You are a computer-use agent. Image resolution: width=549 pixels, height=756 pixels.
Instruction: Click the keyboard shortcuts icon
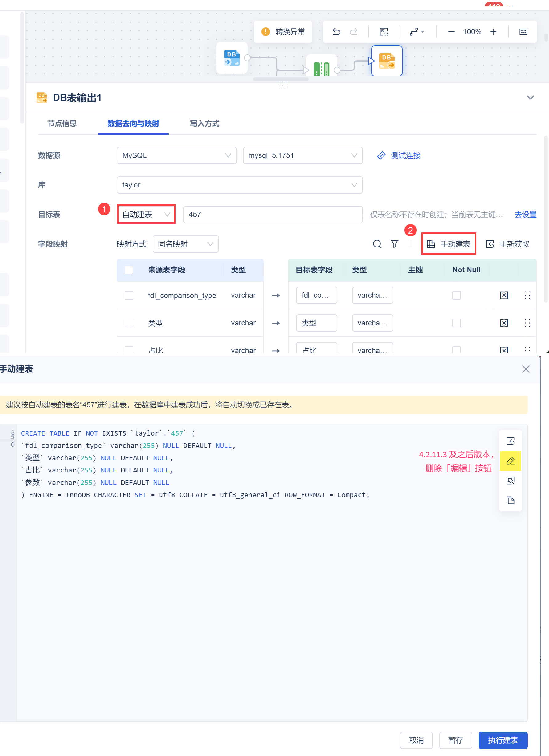tap(523, 32)
